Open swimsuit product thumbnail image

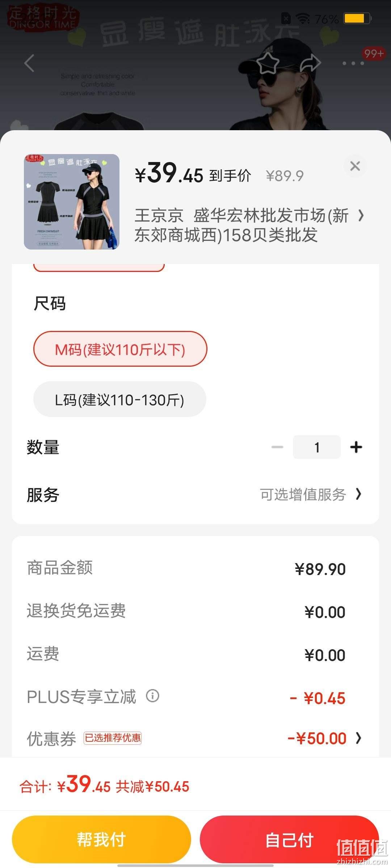click(x=72, y=202)
